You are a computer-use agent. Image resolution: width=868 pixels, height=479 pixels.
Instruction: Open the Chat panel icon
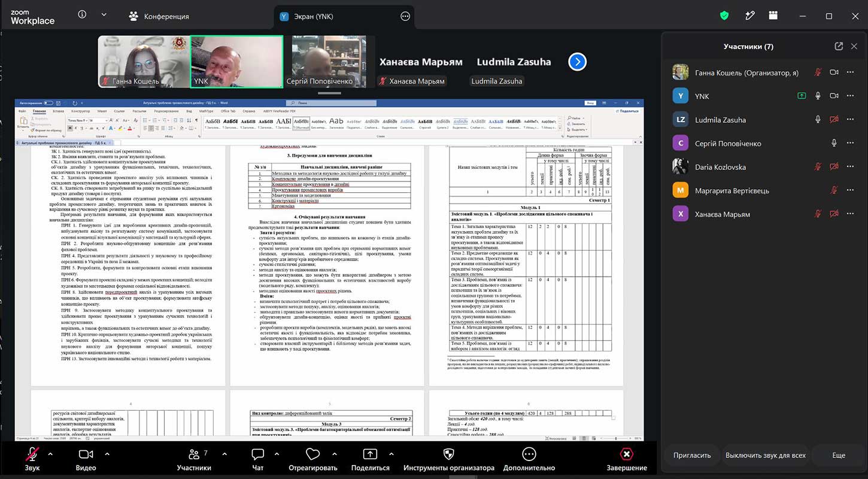click(x=257, y=454)
